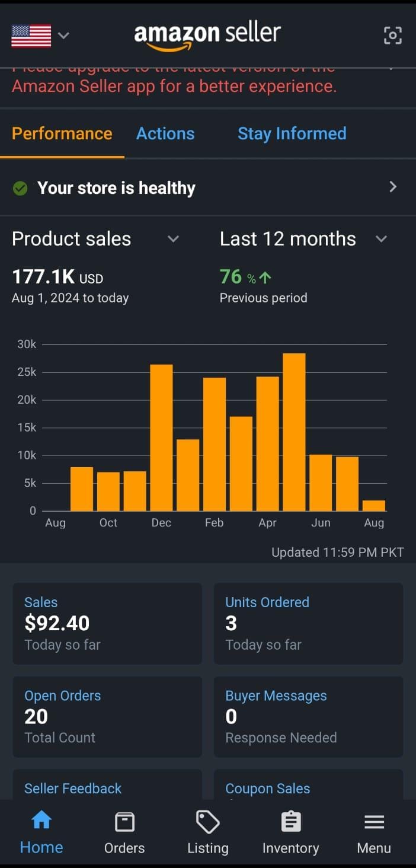Click the camera scanner icon top right
The height and width of the screenshot is (868, 416).
click(x=393, y=36)
